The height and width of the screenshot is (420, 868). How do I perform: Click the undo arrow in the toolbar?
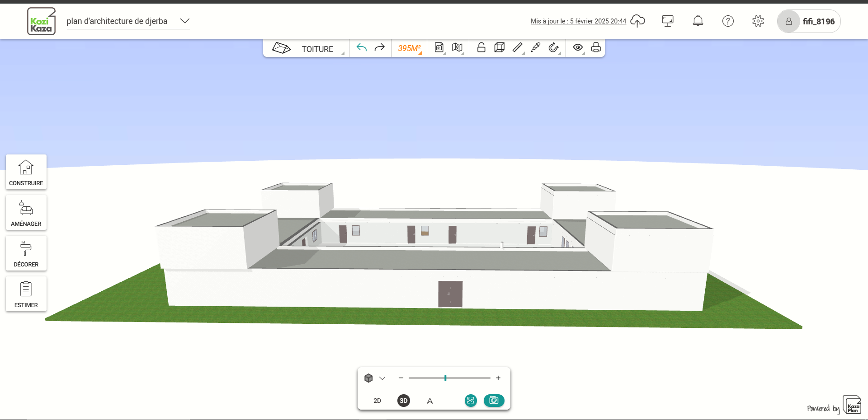click(x=361, y=48)
